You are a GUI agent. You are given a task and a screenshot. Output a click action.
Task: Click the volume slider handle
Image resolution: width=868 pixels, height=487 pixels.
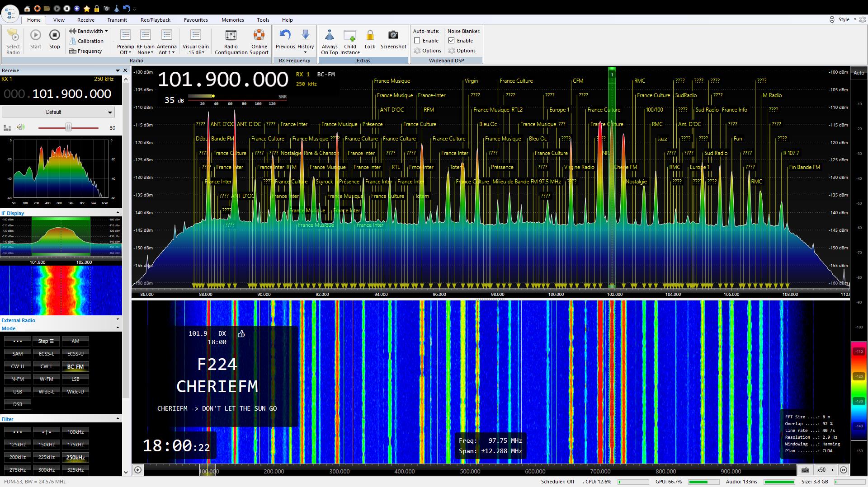68,128
